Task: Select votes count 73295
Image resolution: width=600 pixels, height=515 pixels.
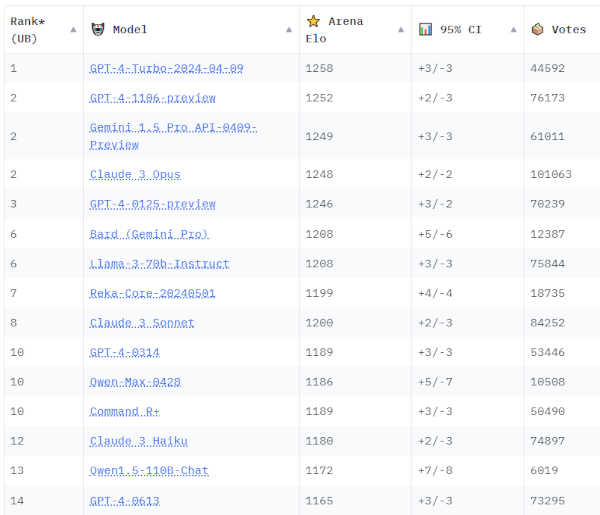Action: pos(548,501)
